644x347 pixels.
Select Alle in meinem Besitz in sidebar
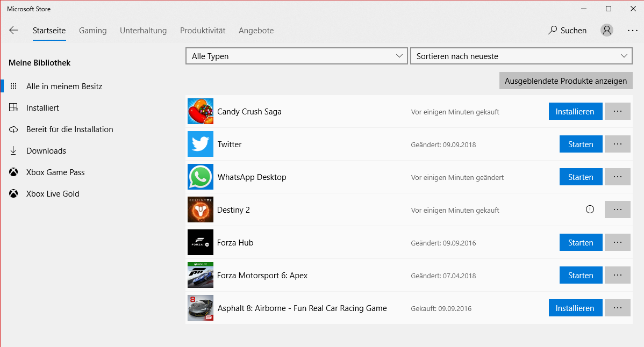[x=64, y=86]
